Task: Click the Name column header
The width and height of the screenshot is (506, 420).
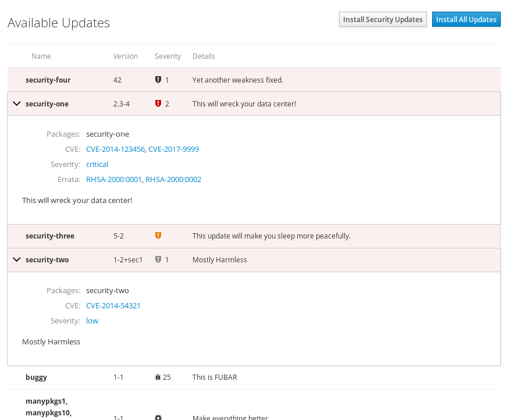Action: coord(41,56)
